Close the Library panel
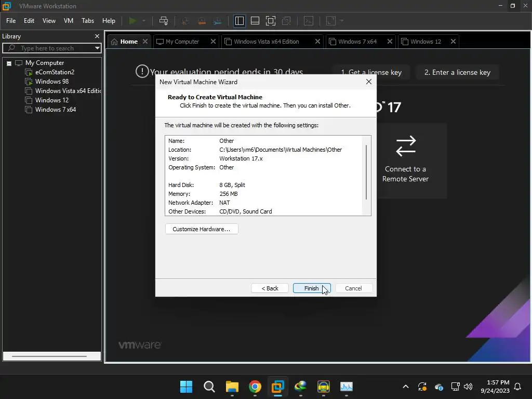The image size is (532, 399). click(97, 36)
